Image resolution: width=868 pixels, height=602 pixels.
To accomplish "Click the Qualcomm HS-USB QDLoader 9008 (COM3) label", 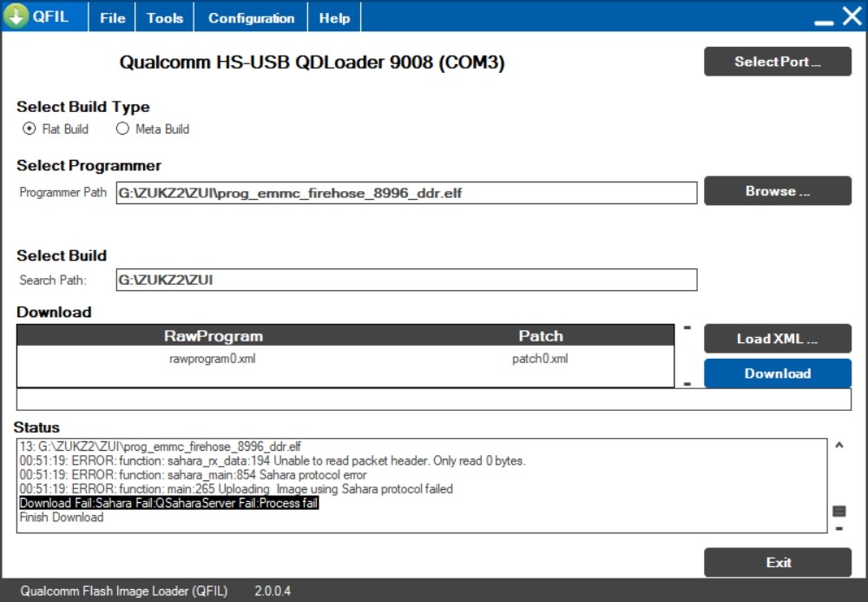I will (x=312, y=62).
